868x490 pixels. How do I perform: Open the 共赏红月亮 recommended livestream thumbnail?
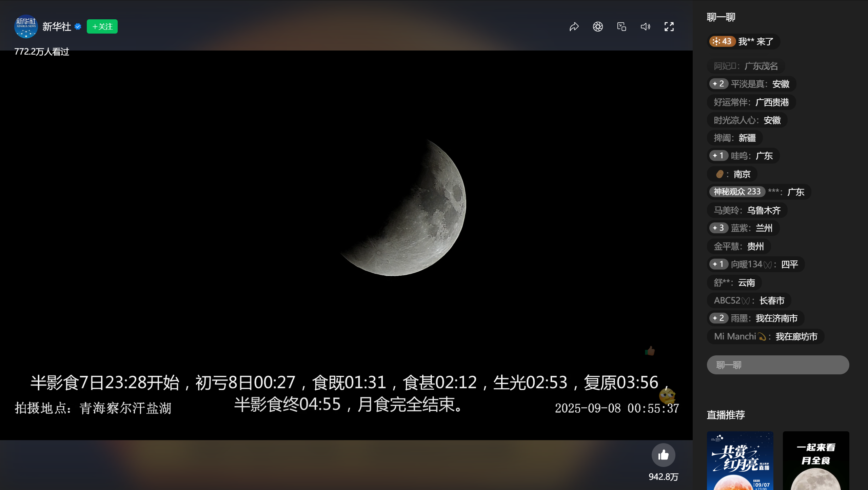[740, 460]
